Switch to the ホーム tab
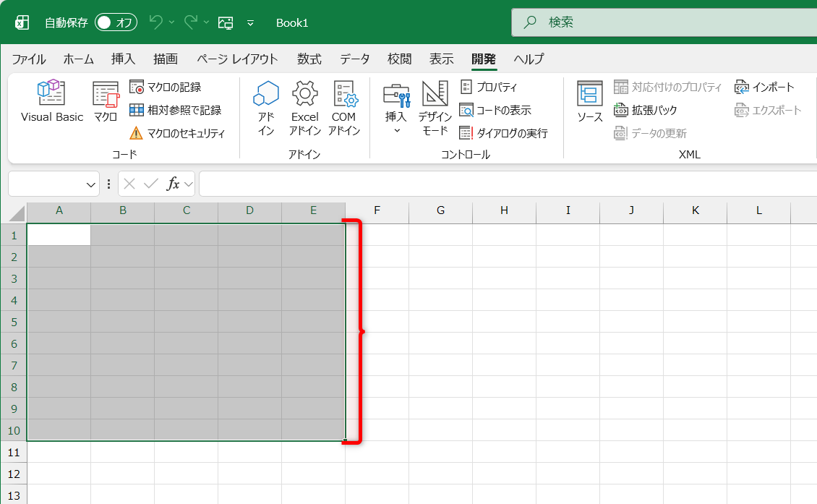 78,59
